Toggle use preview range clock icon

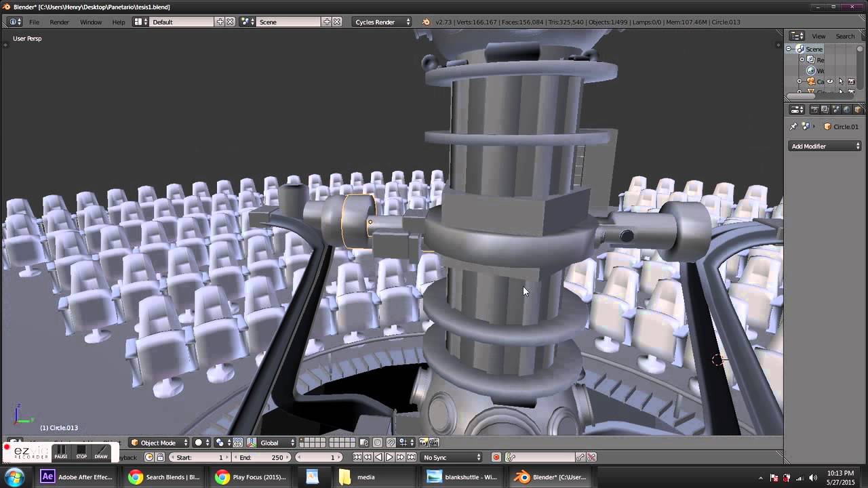pyautogui.click(x=150, y=457)
